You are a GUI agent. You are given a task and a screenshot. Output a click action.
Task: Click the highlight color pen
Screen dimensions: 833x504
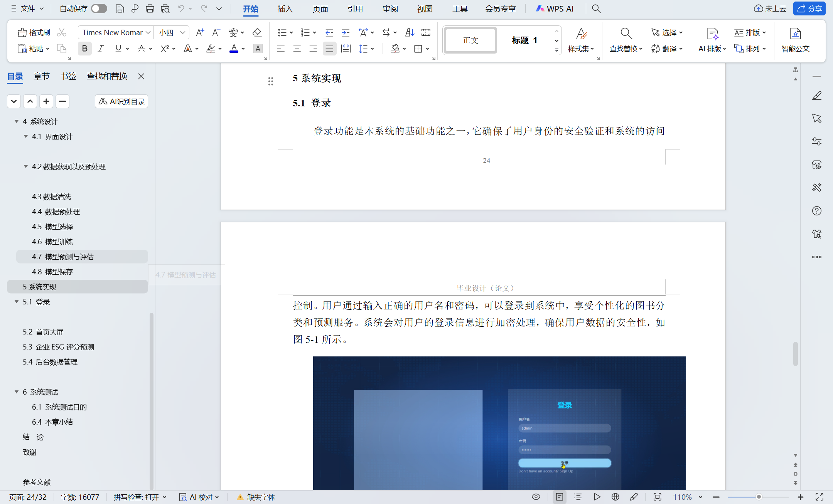pyautogui.click(x=211, y=49)
